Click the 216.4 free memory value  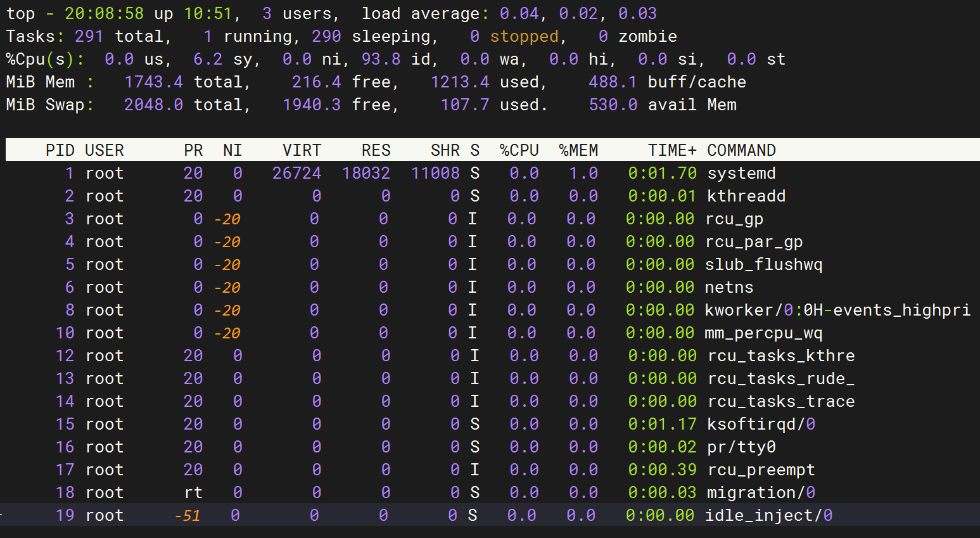click(x=317, y=82)
